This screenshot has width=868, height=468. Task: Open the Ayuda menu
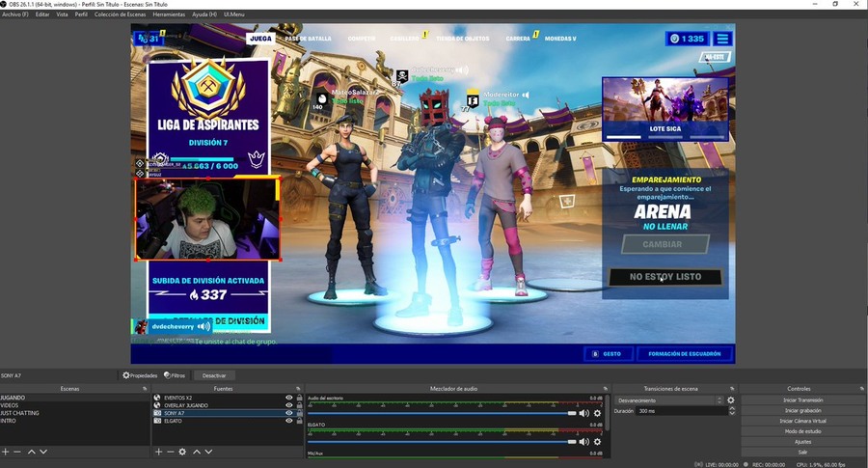pyautogui.click(x=204, y=14)
